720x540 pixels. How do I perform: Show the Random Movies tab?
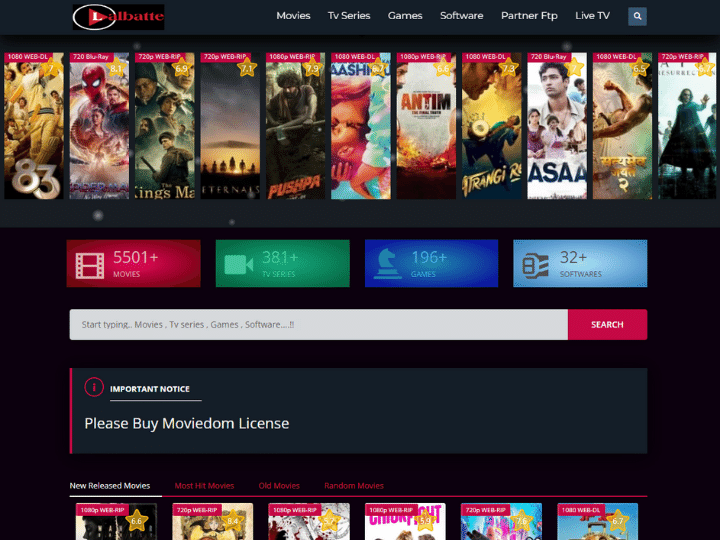(x=354, y=486)
